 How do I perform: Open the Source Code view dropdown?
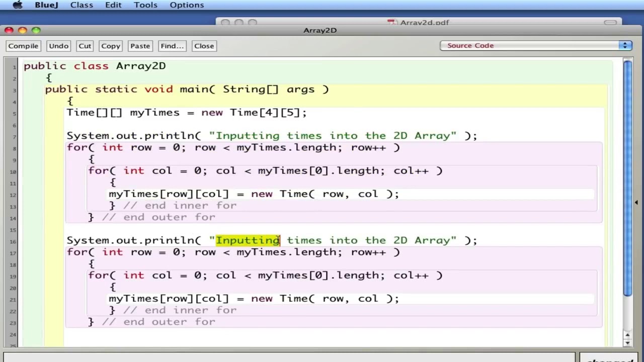(x=536, y=45)
